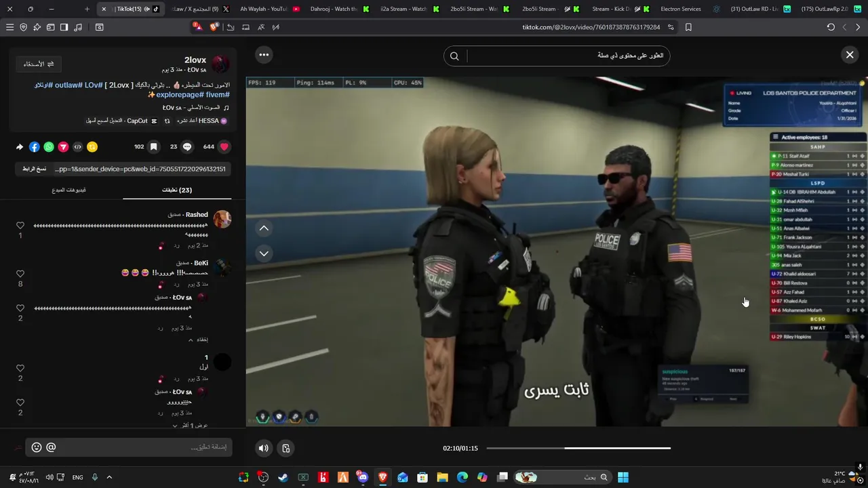Open the Windows Start menu
This screenshot has width=868, height=488.
click(623, 477)
